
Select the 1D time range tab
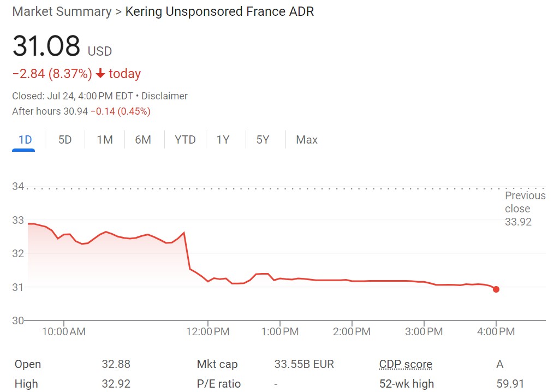point(25,140)
